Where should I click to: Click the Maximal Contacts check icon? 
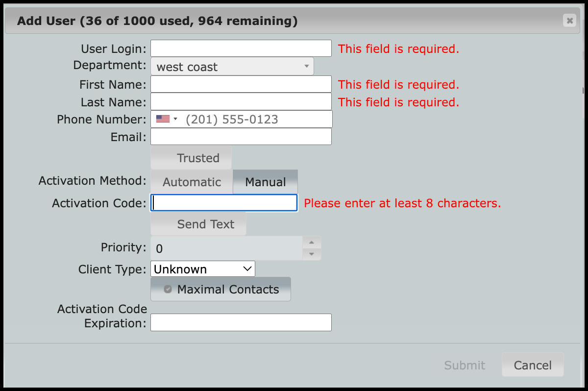click(x=168, y=290)
